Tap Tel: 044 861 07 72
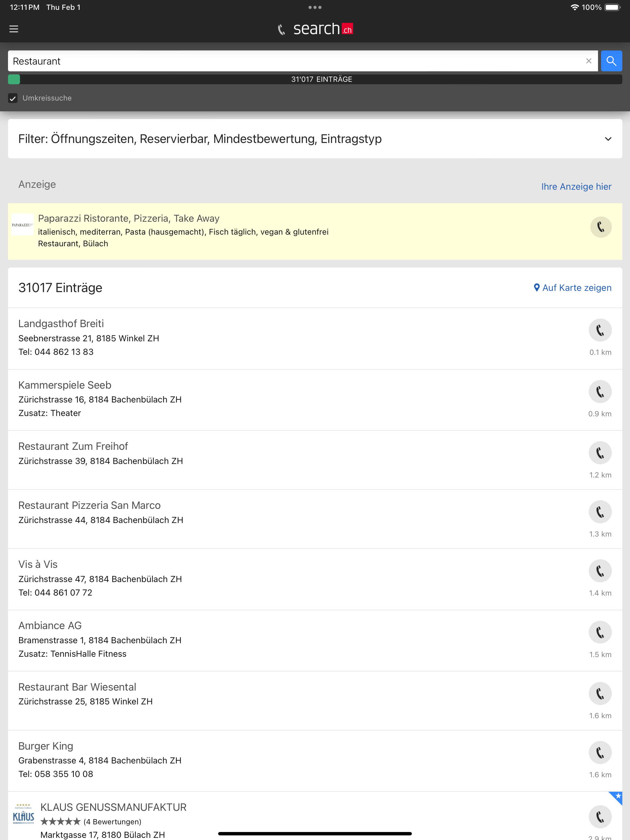This screenshot has width=630, height=840. (55, 593)
